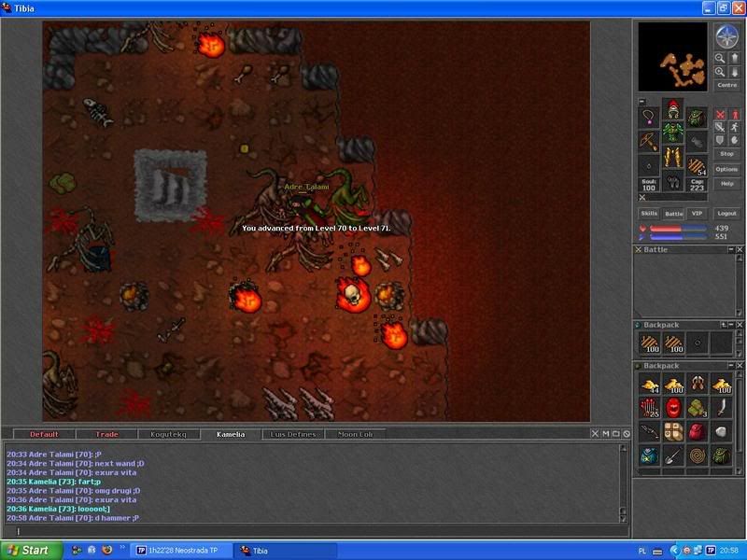Select the white stone item

point(722,432)
